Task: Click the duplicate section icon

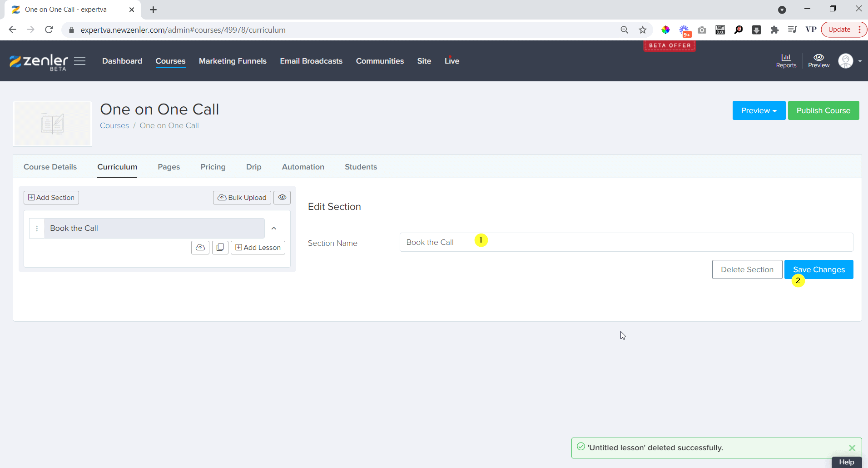Action: click(220, 248)
